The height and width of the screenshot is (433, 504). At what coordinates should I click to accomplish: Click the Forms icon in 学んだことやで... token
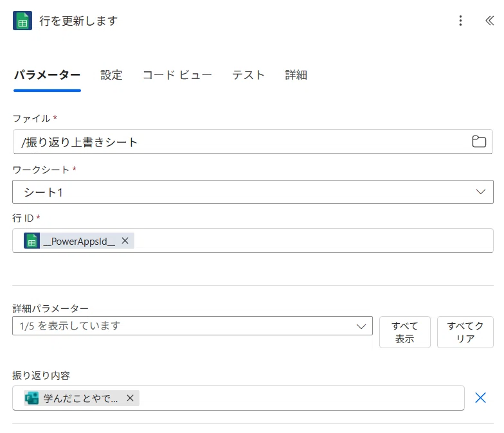pos(32,398)
